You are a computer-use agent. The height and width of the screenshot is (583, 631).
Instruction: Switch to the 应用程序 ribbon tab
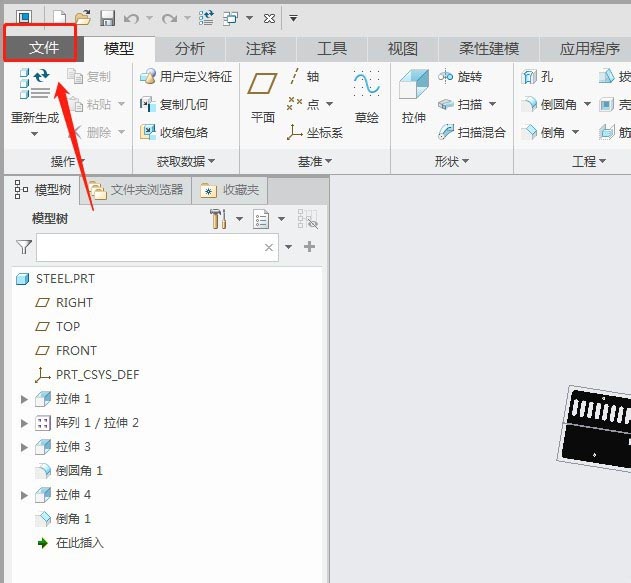[589, 48]
